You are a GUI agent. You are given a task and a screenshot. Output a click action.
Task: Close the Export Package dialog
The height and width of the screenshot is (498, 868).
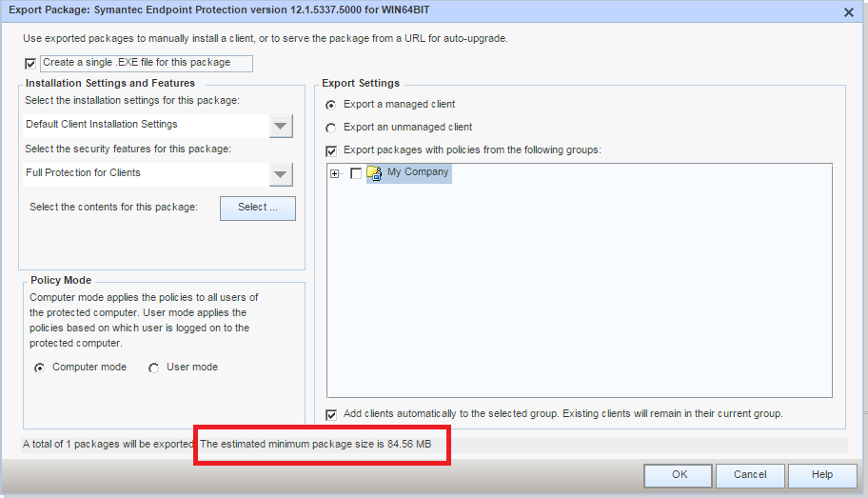click(849, 12)
